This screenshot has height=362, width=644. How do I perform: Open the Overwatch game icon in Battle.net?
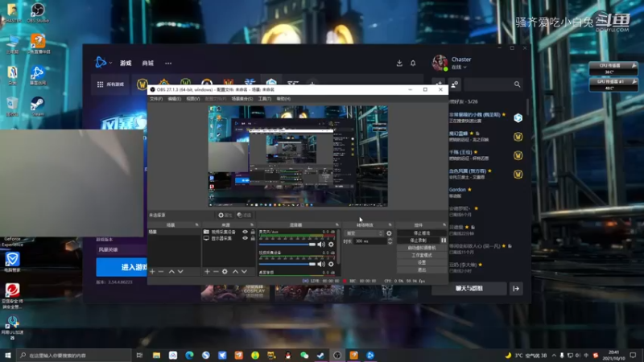(x=207, y=84)
